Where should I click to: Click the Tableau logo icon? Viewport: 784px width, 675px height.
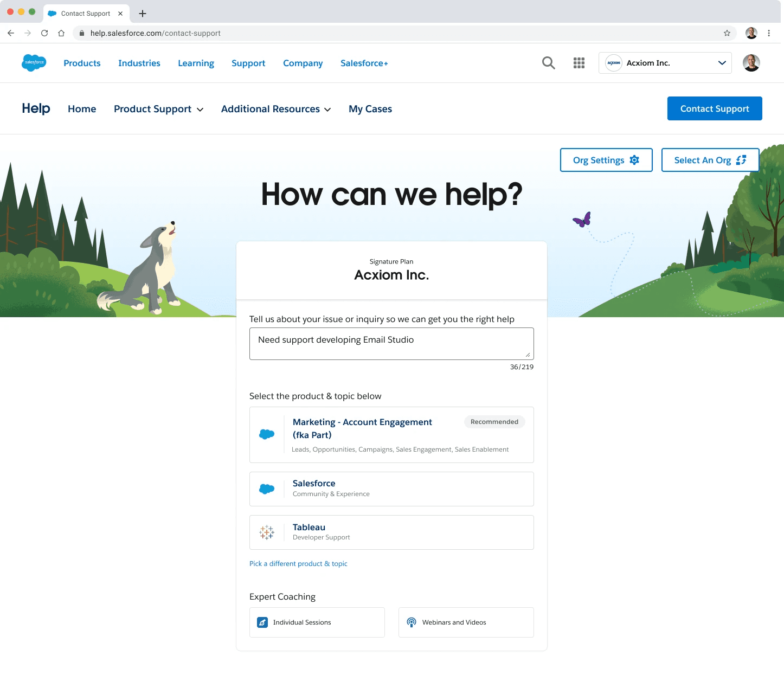[267, 532]
